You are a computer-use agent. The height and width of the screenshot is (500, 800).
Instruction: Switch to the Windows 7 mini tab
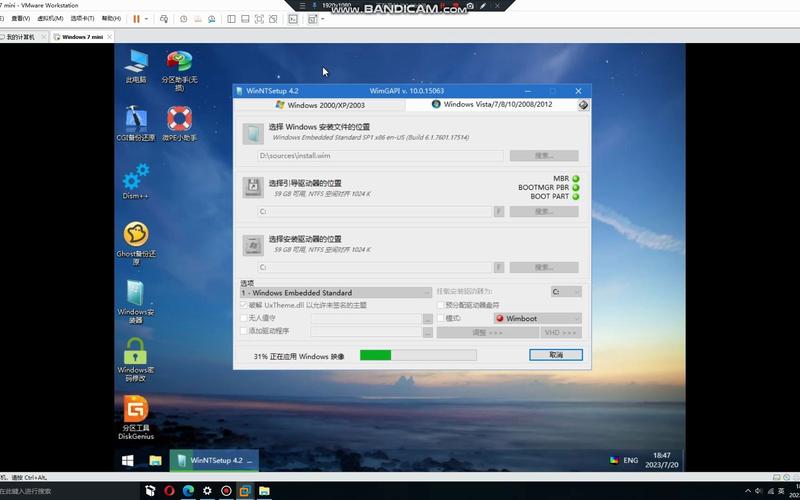82,37
